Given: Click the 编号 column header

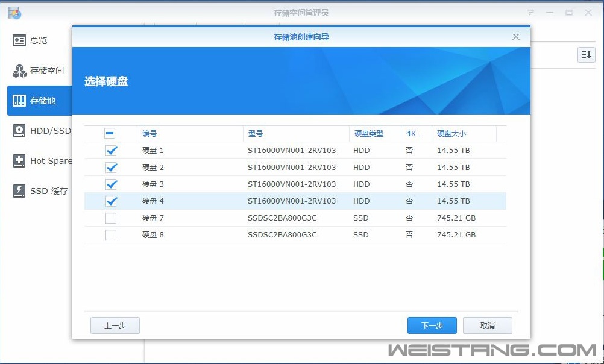Looking at the screenshot, I should coord(148,133).
